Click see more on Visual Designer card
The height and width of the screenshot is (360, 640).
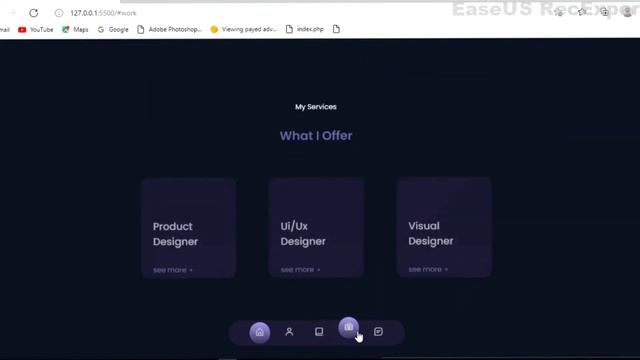pos(428,269)
